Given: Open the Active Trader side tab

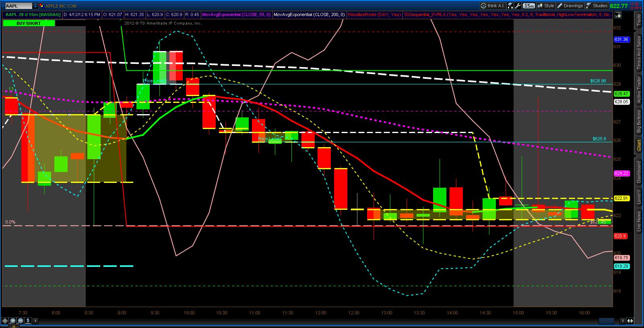Looking at the screenshot, I should pos(639,89).
